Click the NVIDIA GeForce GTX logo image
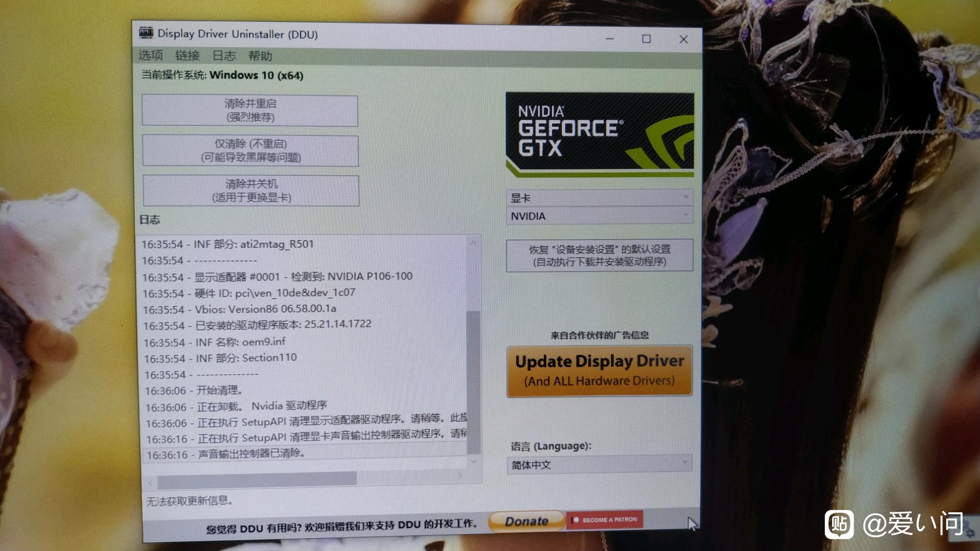 [x=600, y=135]
